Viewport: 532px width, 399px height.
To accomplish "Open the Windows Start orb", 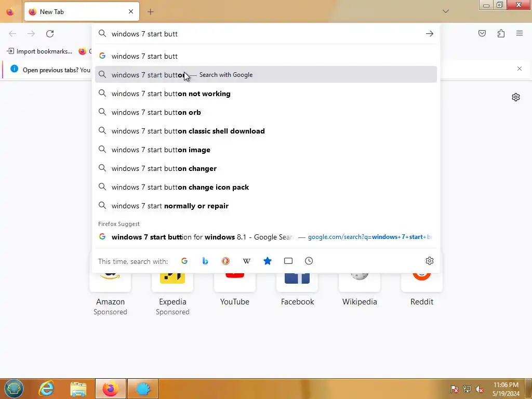I will coord(14,389).
